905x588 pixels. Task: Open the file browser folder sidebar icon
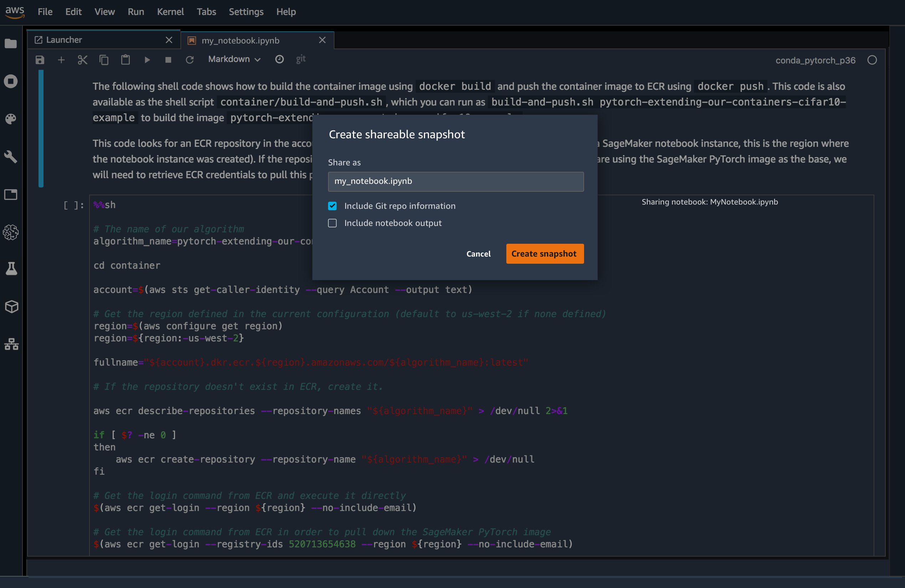[11, 44]
